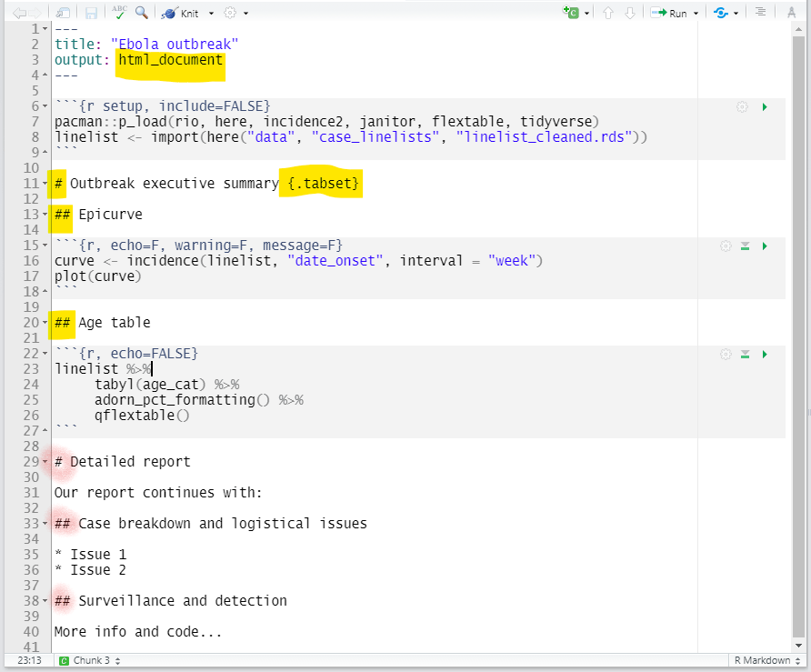This screenshot has height=672, width=811.
Task: Jump to the next chunk
Action: (631, 13)
